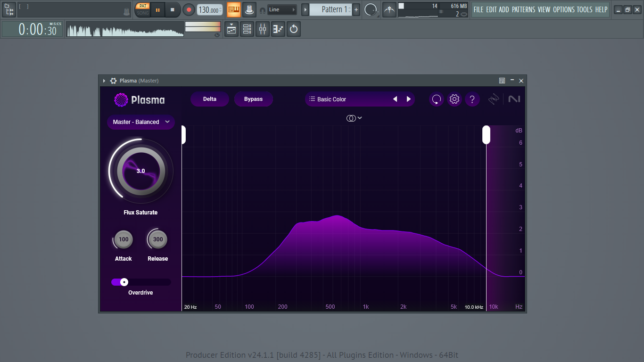Image resolution: width=644 pixels, height=362 pixels.
Task: Open the Line snap dropdown
Action: pos(282,9)
